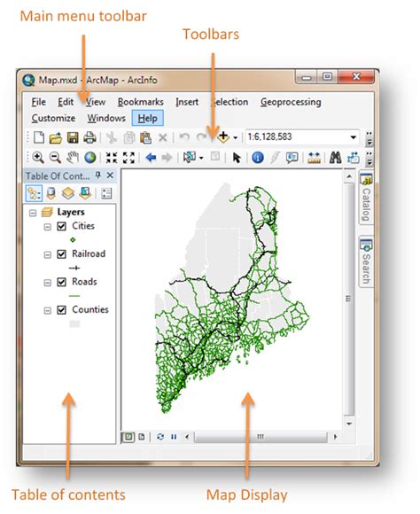This screenshot has width=420, height=514.
Task: Collapse the Layers data frame node
Action: pyautogui.click(x=33, y=213)
